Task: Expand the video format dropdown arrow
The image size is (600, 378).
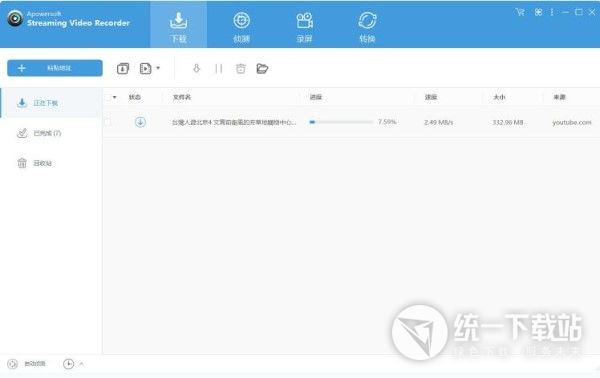Action: point(158,68)
